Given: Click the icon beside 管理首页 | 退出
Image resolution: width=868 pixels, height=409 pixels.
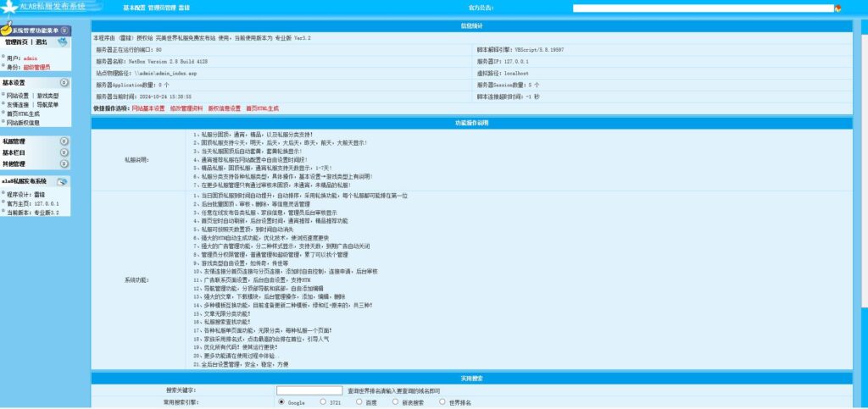Looking at the screenshot, I should [x=63, y=41].
